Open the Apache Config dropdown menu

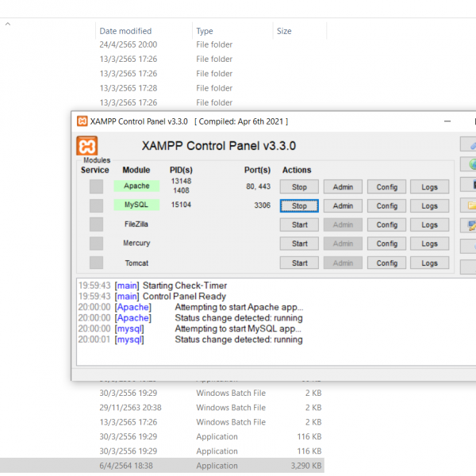point(386,187)
